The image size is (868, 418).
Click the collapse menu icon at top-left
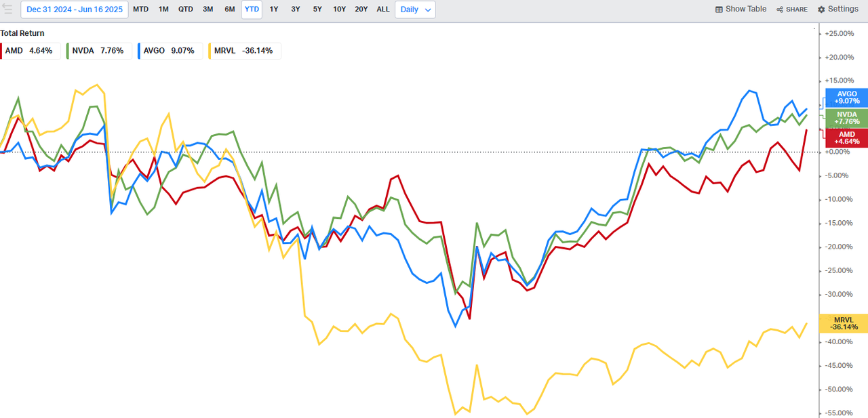pos(7,9)
